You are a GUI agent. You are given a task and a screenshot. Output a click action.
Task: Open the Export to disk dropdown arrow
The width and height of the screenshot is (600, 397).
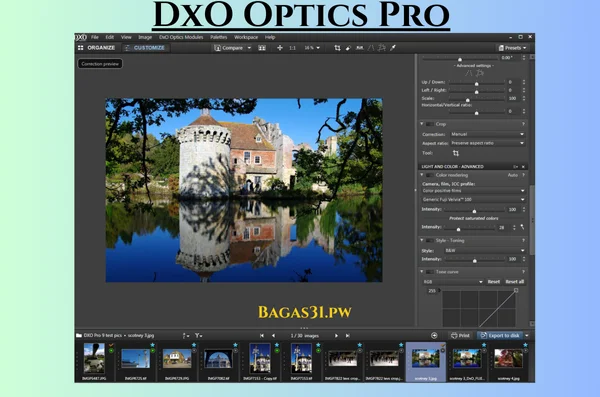(x=527, y=336)
